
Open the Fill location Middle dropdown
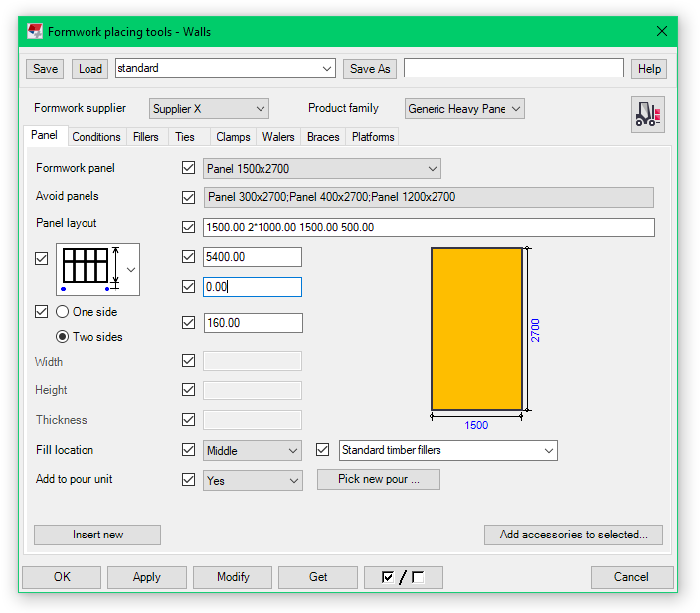click(253, 451)
